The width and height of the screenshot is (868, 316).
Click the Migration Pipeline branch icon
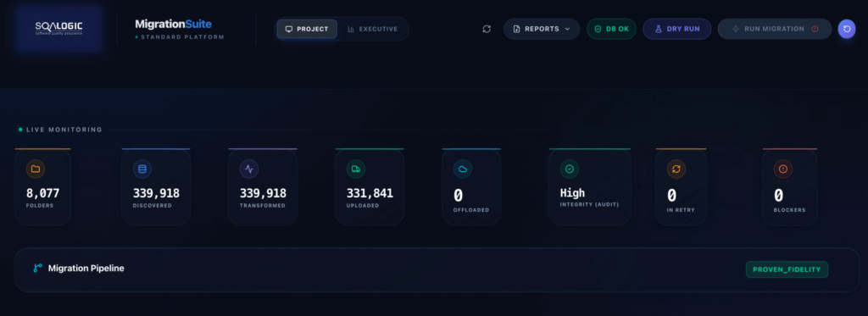pos(37,269)
